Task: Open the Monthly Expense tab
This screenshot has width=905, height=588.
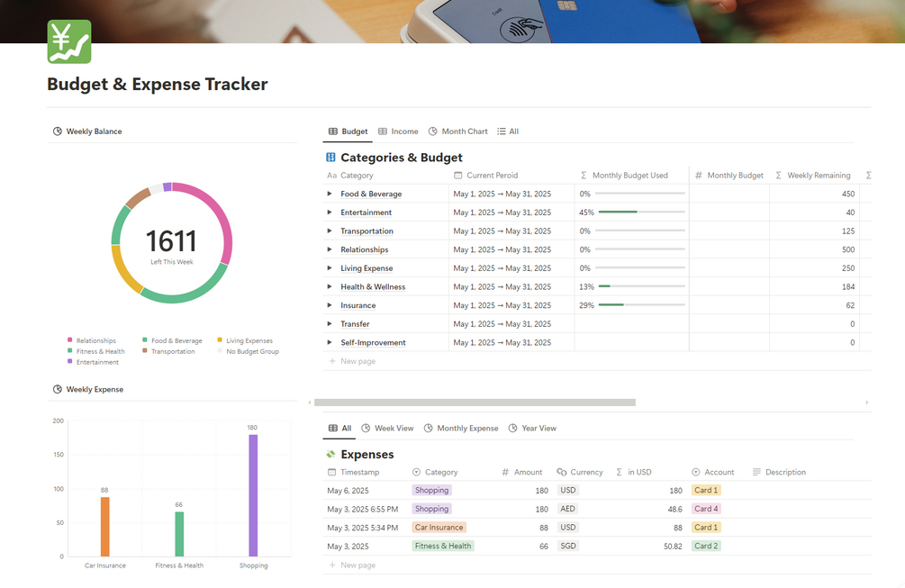Action: [x=460, y=428]
